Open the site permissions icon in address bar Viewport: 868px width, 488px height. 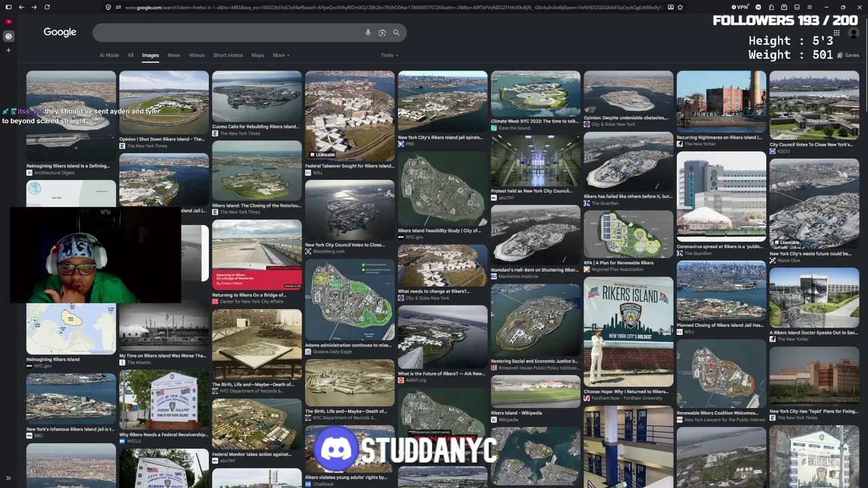pos(118,7)
